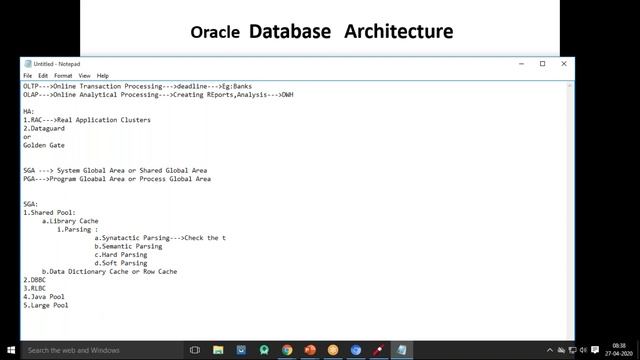
Task: Open the green ribbon app on taskbar
Action: point(264,350)
